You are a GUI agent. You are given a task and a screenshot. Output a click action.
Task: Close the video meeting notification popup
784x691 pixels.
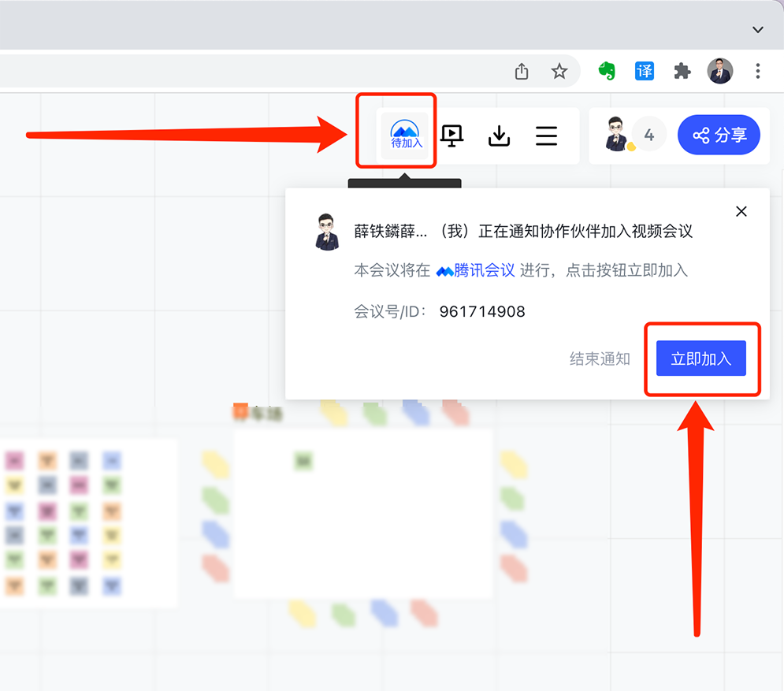pos(741,211)
